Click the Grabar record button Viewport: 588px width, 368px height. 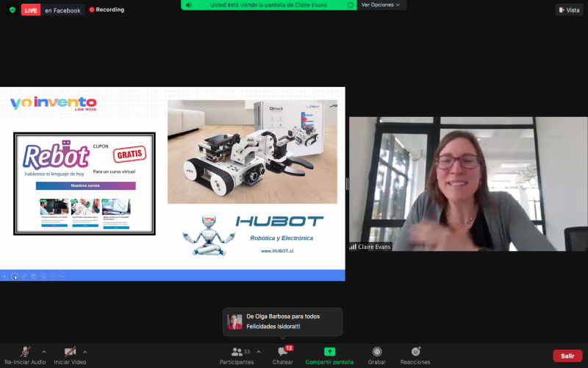click(377, 355)
